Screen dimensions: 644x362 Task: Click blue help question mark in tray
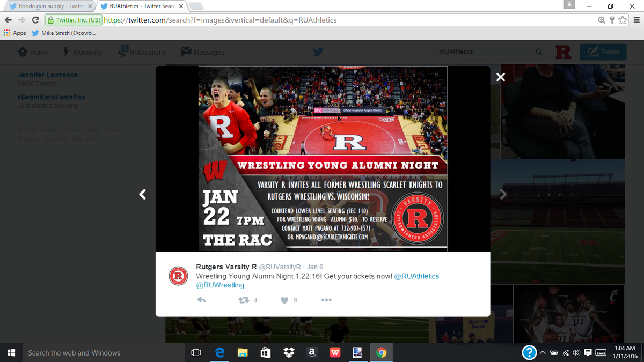529,352
